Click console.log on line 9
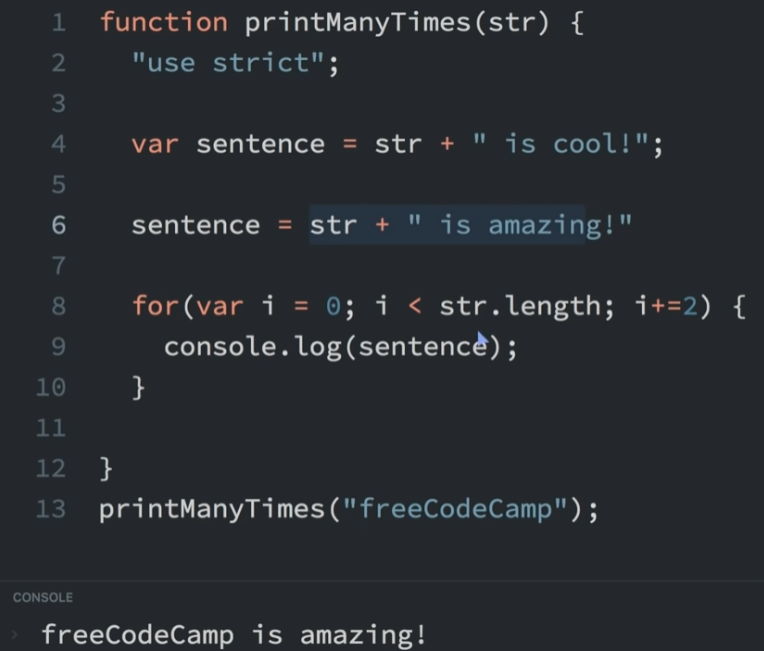Image resolution: width=764 pixels, height=651 pixels. (x=252, y=347)
